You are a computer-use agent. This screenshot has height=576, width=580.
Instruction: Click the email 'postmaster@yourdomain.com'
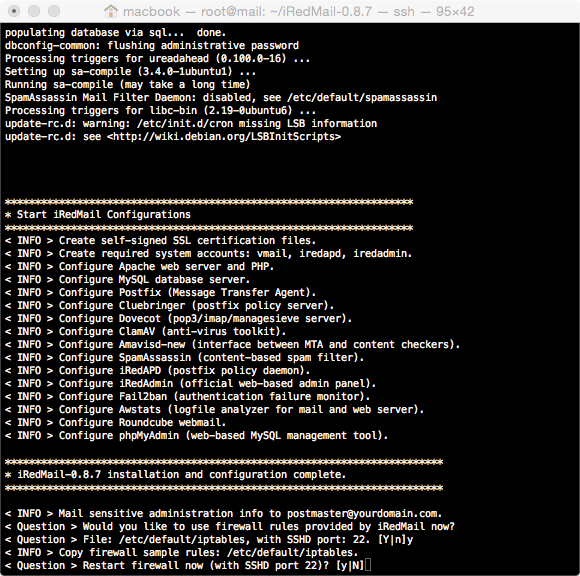click(x=362, y=513)
